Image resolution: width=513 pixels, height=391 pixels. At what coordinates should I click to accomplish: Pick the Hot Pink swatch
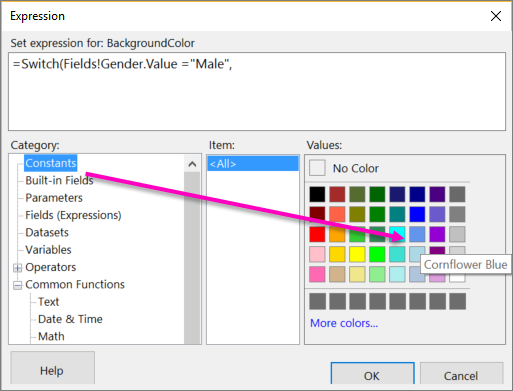click(317, 274)
